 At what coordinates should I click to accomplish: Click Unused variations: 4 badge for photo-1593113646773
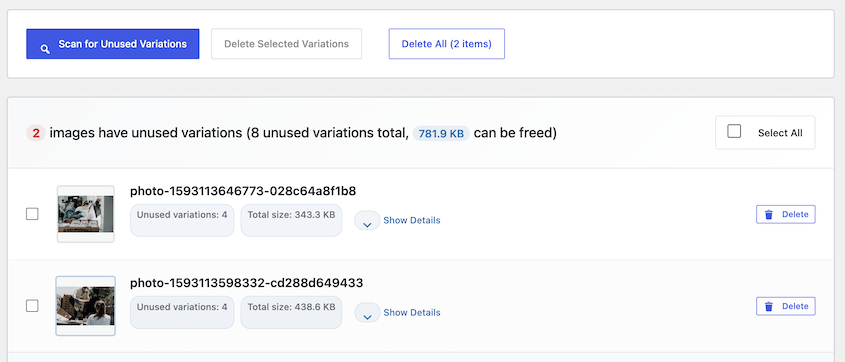point(182,220)
